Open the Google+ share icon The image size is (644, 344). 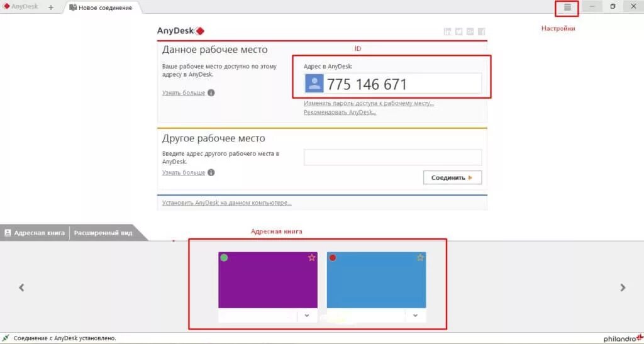[470, 31]
